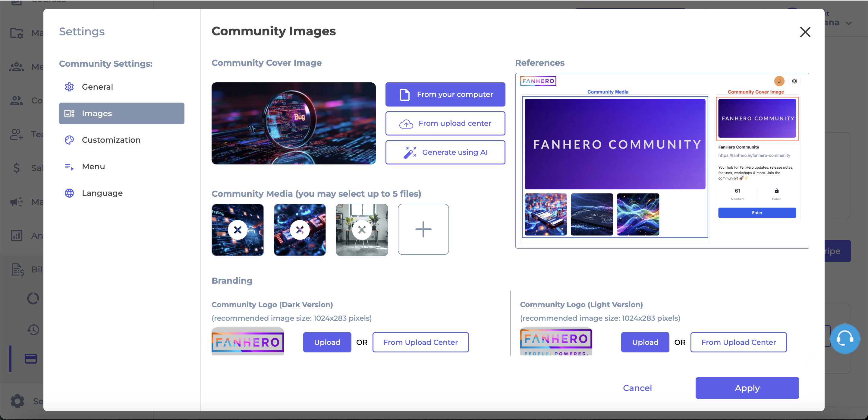Pick light logo From Upload Center
The height and width of the screenshot is (420, 868).
[x=738, y=342]
